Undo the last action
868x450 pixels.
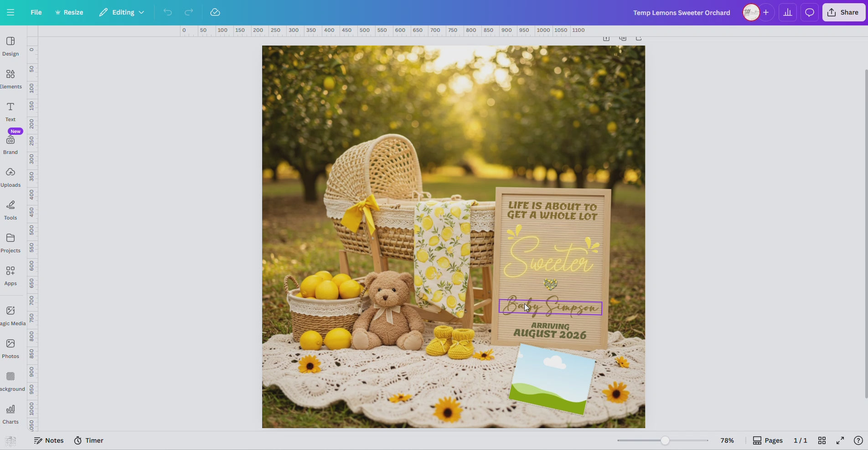point(167,12)
